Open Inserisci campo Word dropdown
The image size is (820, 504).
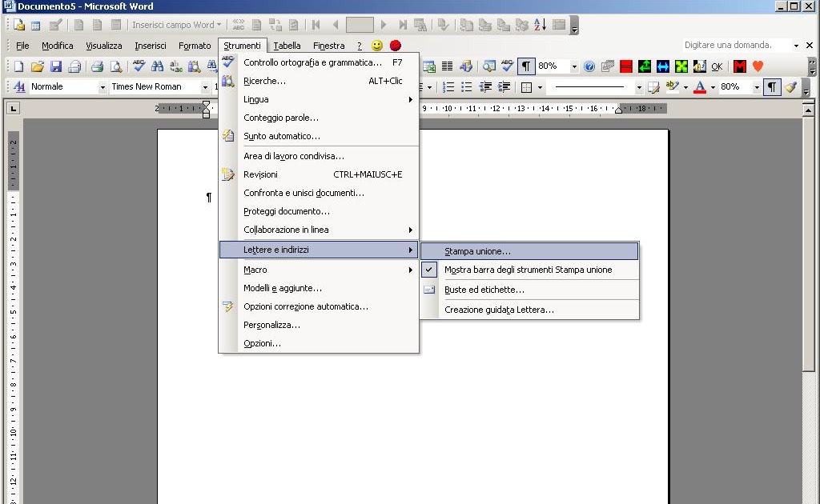(176, 25)
